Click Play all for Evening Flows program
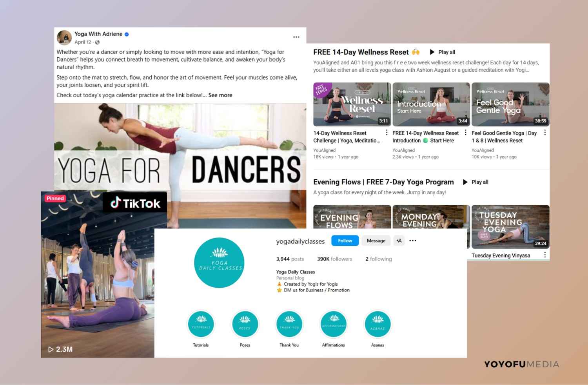Viewport: 588px width, 385px height. (475, 182)
